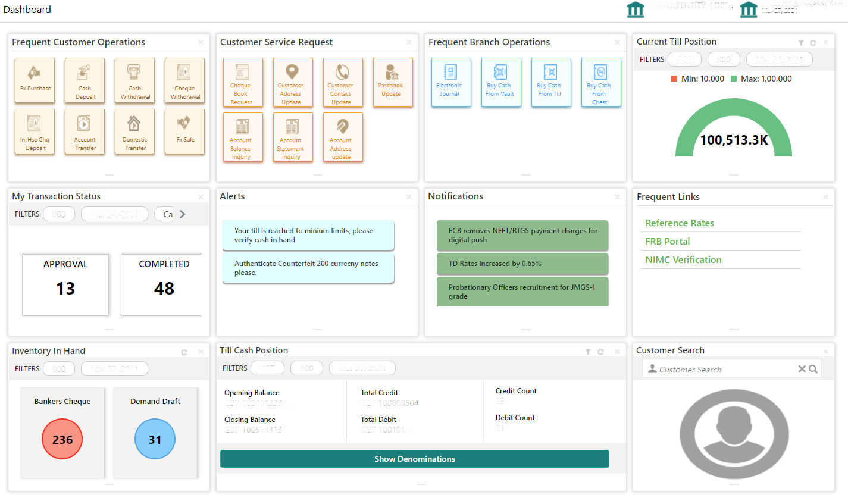848x504 pixels.
Task: Open the APPROVAL 13 status card
Action: coord(65,285)
